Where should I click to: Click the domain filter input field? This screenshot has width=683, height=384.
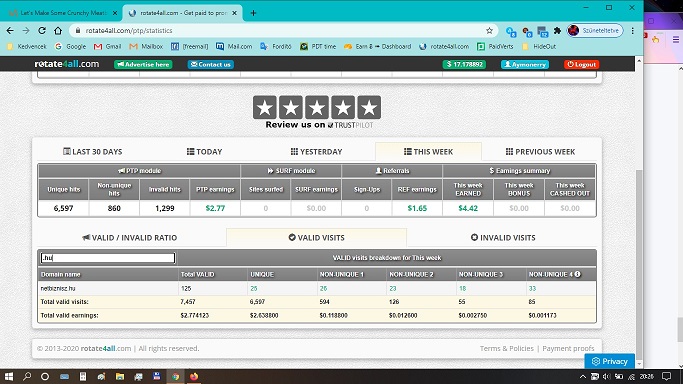[x=108, y=258]
